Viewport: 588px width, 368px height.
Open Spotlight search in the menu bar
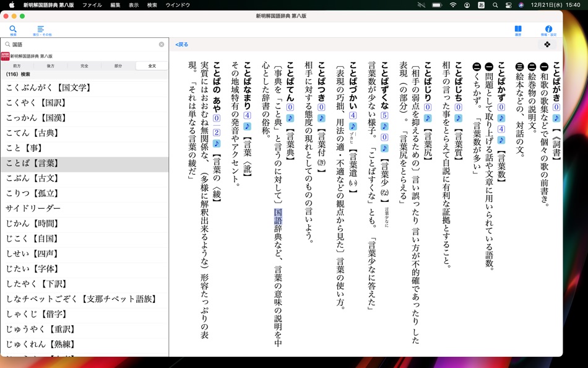[495, 5]
